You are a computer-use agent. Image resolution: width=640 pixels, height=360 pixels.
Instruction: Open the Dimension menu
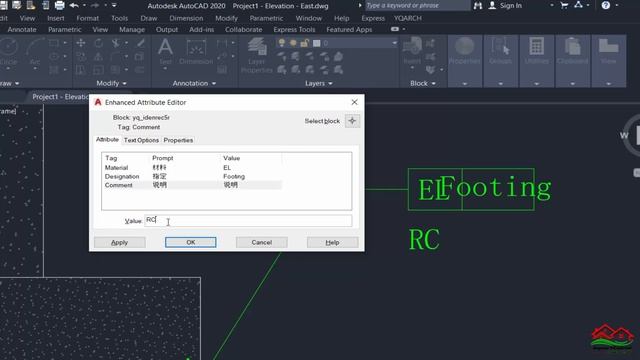point(186,18)
